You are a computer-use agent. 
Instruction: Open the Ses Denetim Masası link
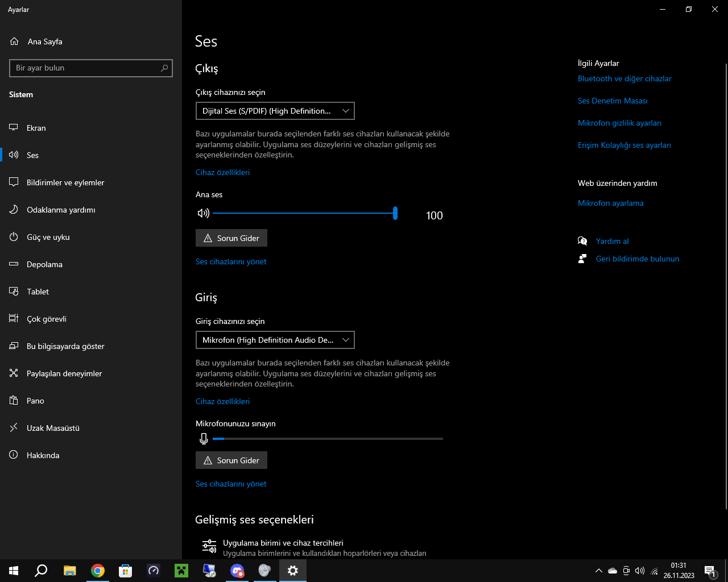tap(613, 101)
